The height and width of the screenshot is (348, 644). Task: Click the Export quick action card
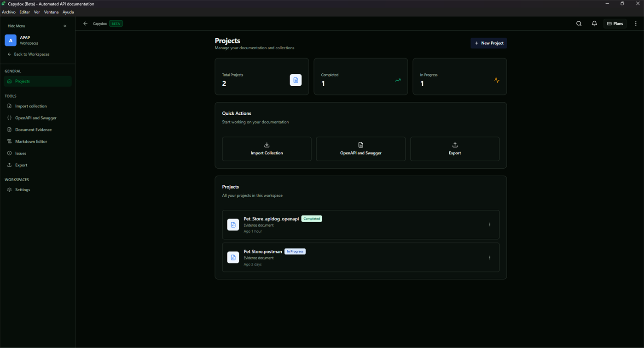[455, 149]
